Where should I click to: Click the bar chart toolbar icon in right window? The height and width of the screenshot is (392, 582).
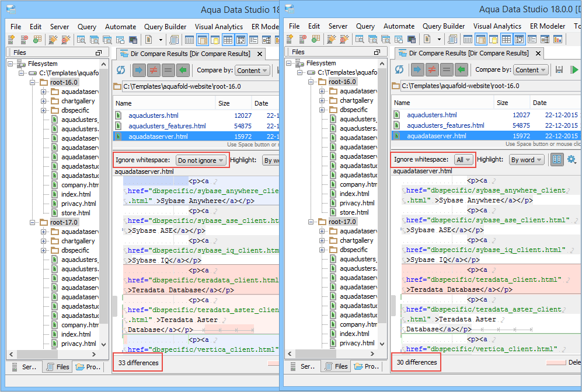point(558,40)
